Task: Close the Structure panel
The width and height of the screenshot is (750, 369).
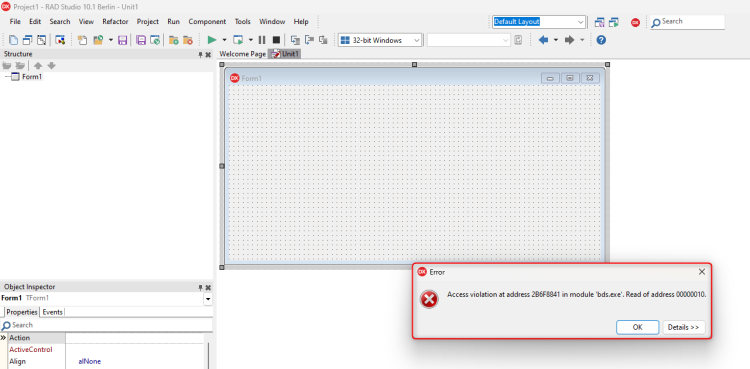Action: 208,55
